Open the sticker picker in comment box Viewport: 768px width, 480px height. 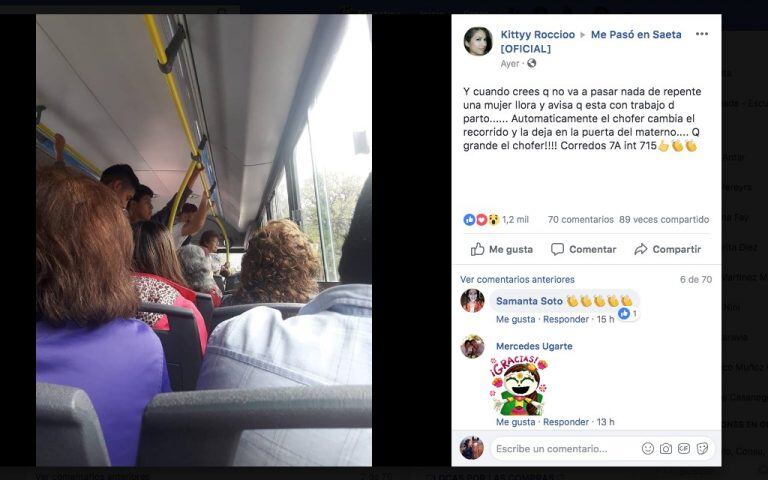point(702,448)
